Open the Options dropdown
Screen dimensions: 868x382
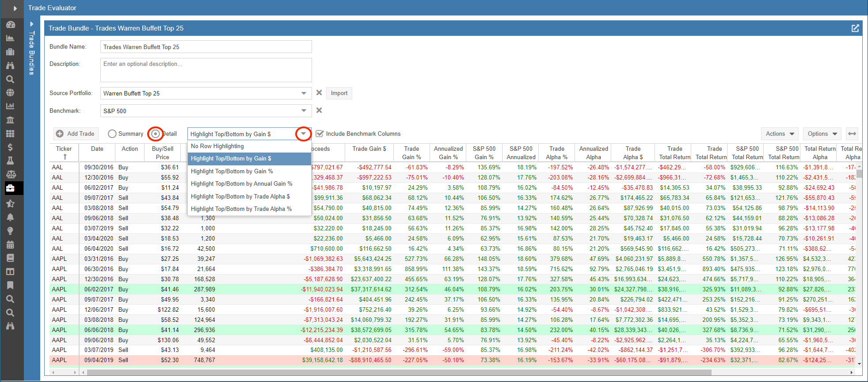click(822, 134)
